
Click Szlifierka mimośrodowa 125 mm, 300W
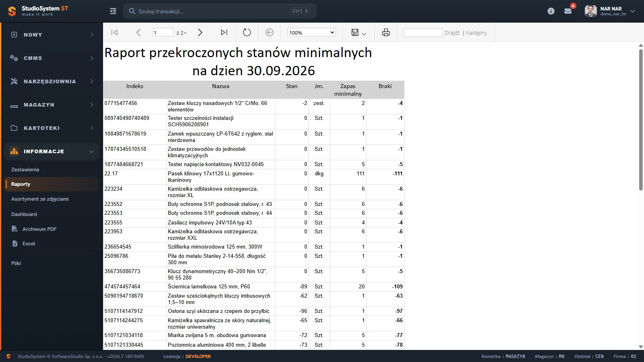215,247
